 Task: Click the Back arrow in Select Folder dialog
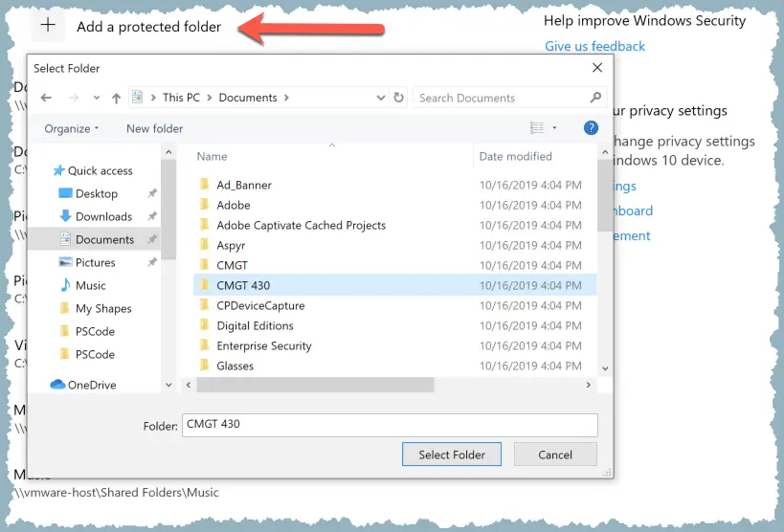[x=46, y=98]
